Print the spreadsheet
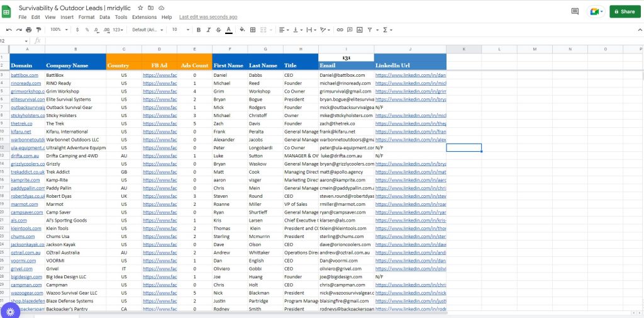The width and height of the screenshot is (644, 318). coord(29,30)
